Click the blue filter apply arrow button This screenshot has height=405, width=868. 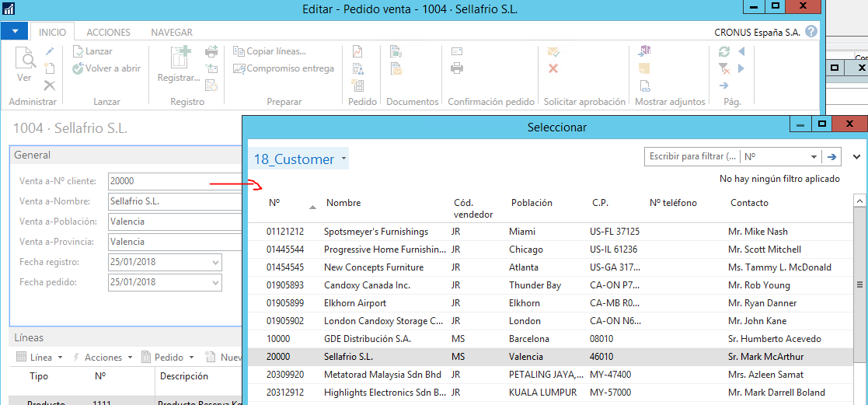831,157
